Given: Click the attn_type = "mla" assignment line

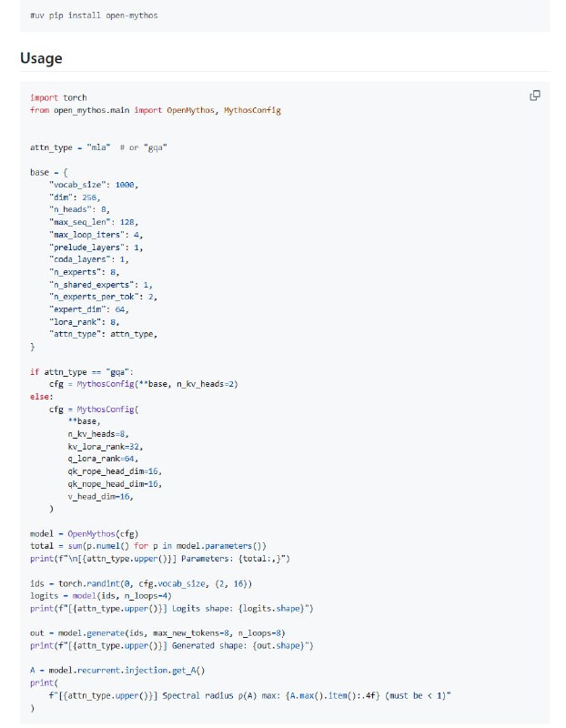Looking at the screenshot, I should (x=98, y=147).
